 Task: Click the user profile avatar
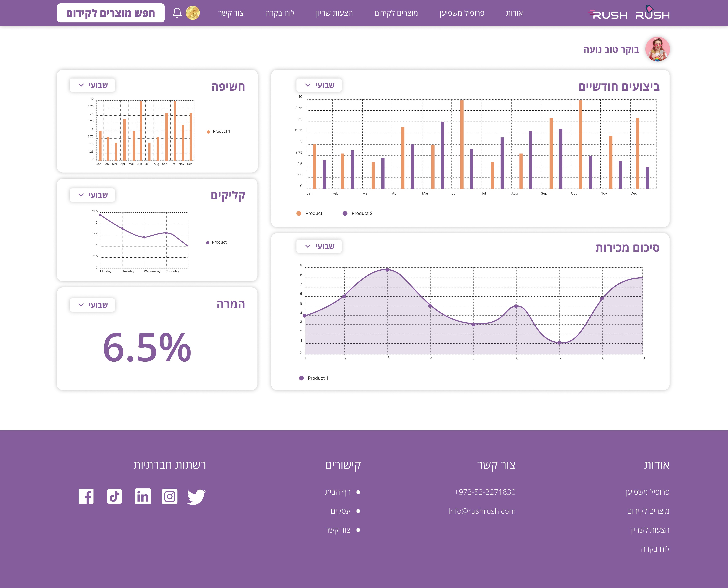pyautogui.click(x=658, y=49)
